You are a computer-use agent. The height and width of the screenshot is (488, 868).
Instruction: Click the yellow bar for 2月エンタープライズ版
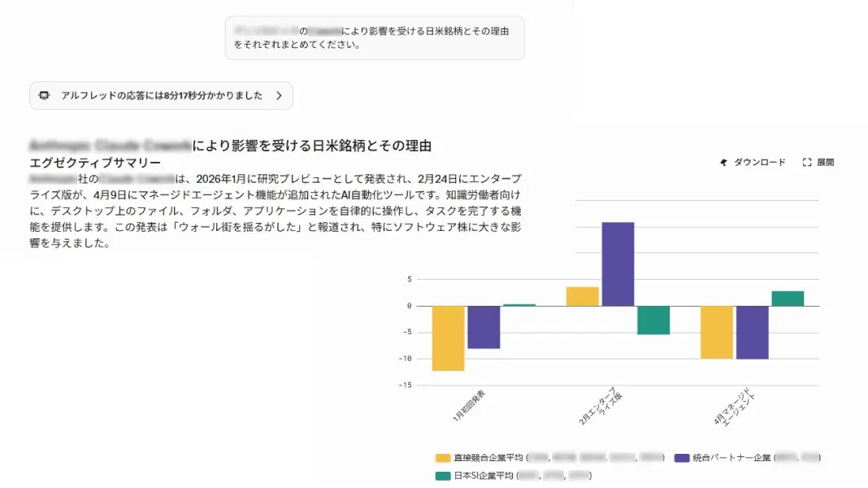pos(583,296)
